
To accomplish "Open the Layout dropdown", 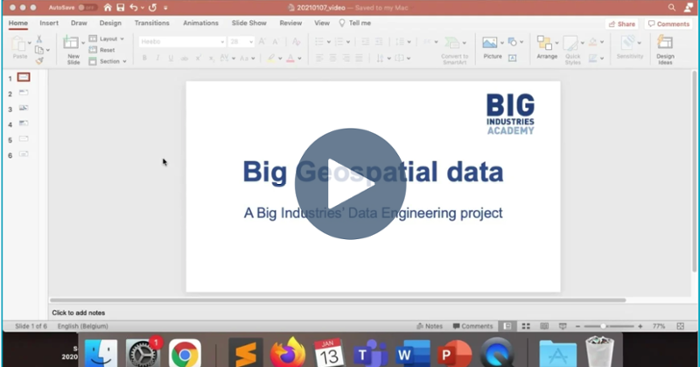I will click(x=106, y=39).
